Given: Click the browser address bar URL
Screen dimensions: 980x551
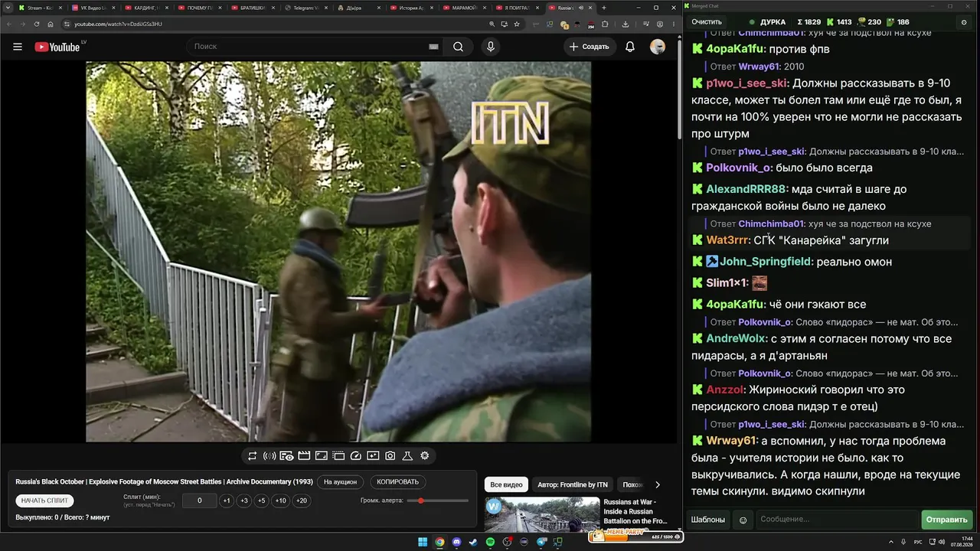Looking at the screenshot, I should pyautogui.click(x=118, y=24).
